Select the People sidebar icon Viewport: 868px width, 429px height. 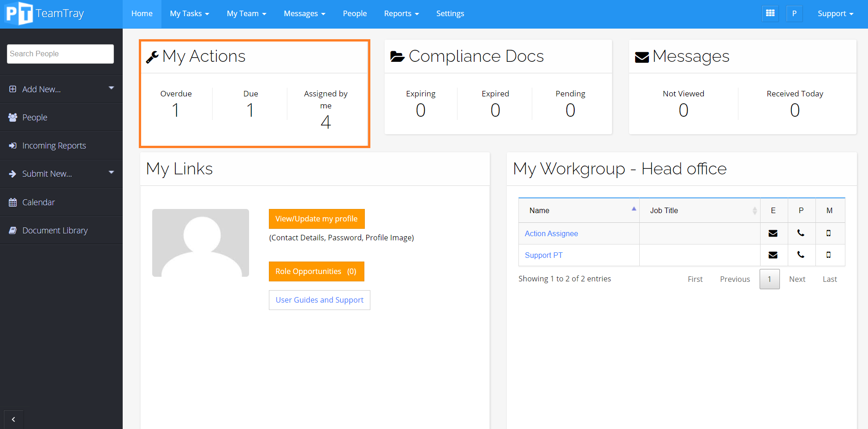coord(12,117)
